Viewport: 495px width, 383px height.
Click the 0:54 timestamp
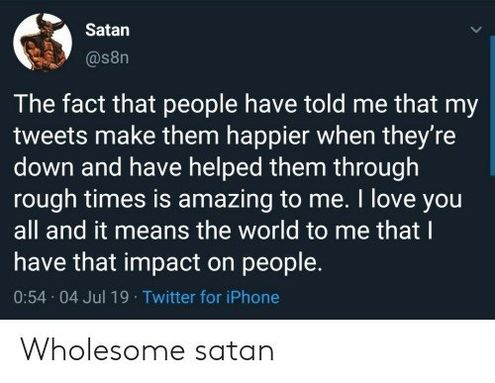click(x=30, y=297)
